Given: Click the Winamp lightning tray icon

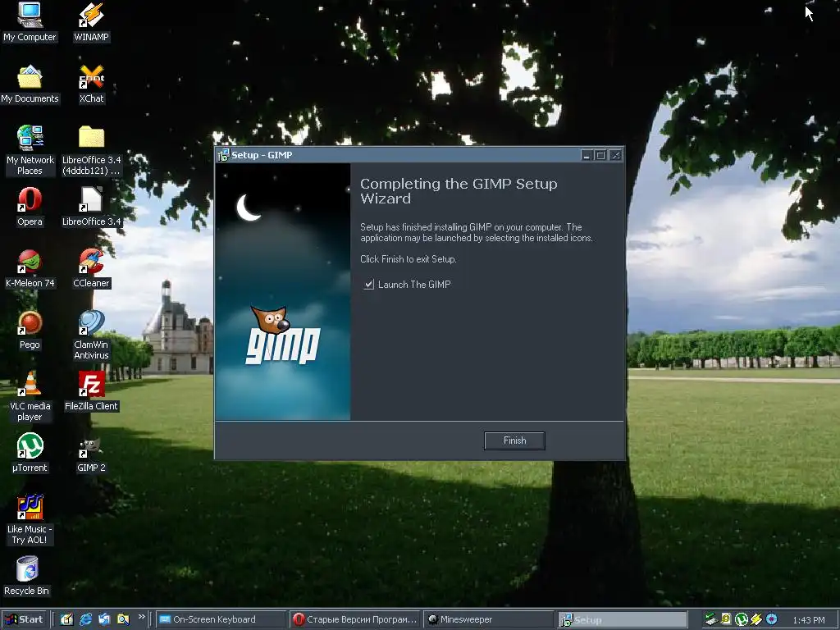Looking at the screenshot, I should 756,619.
